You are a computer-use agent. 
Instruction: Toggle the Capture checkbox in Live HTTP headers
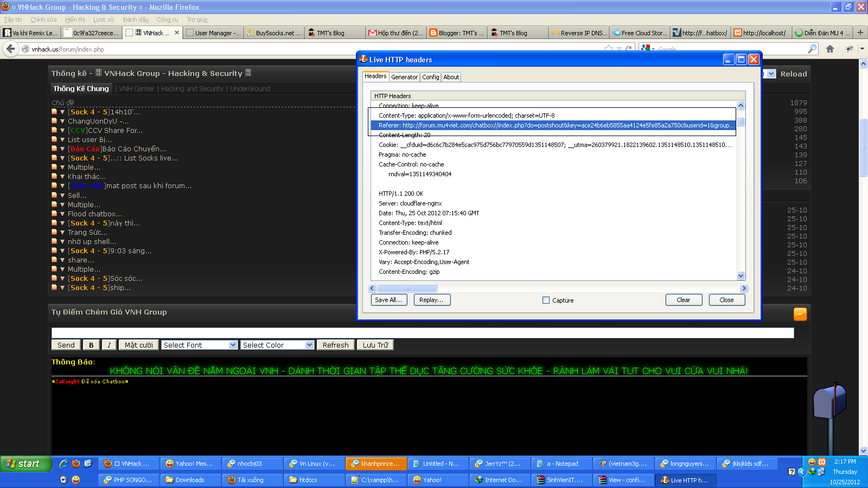(x=546, y=300)
